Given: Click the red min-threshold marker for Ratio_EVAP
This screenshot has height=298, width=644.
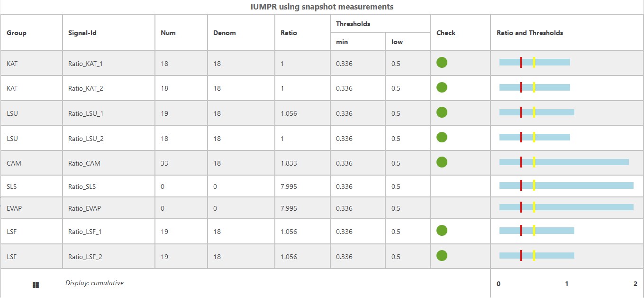Looking at the screenshot, I should (x=521, y=207).
